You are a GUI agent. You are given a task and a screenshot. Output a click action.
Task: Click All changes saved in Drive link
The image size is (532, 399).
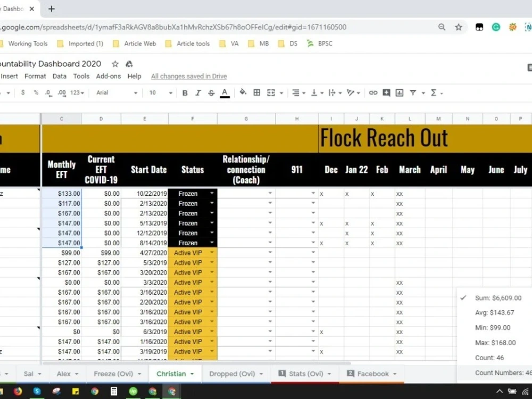[x=189, y=76]
